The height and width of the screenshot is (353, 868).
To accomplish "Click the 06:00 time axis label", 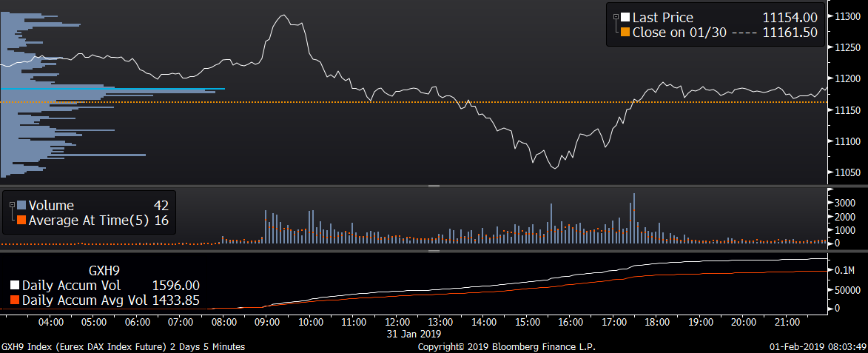I will (137, 323).
